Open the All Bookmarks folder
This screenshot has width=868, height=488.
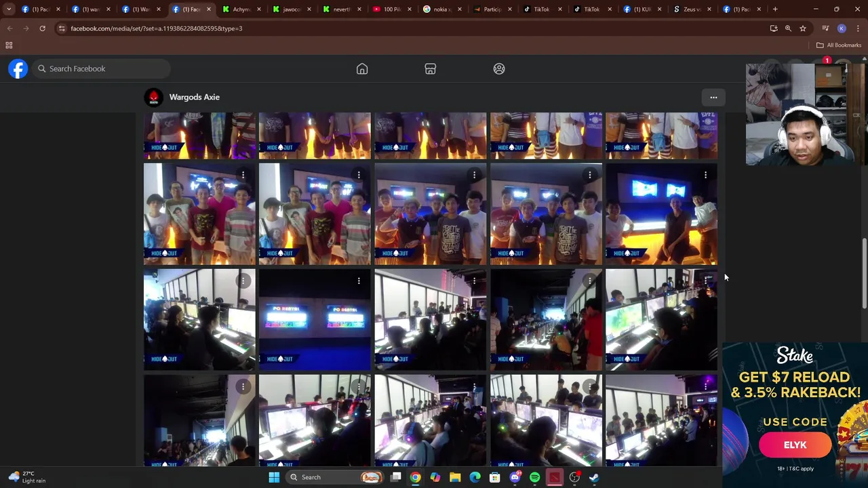tap(839, 45)
